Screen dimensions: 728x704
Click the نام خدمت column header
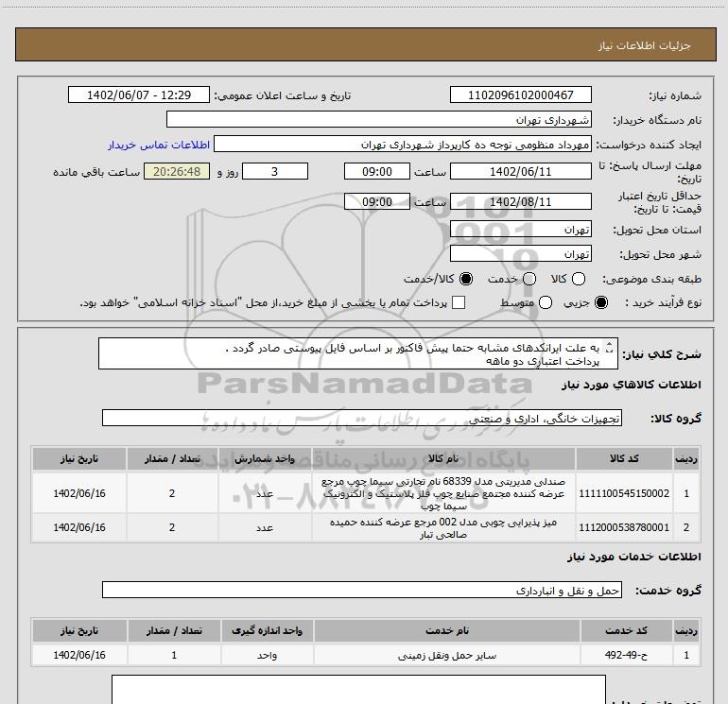[447, 630]
